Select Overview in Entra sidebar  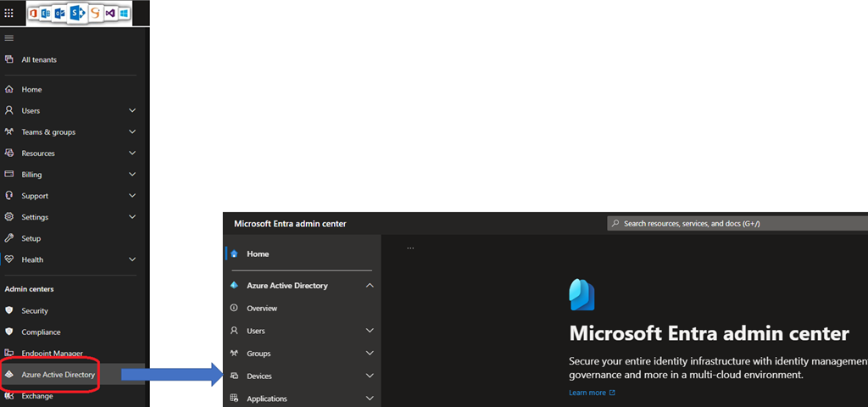(262, 309)
